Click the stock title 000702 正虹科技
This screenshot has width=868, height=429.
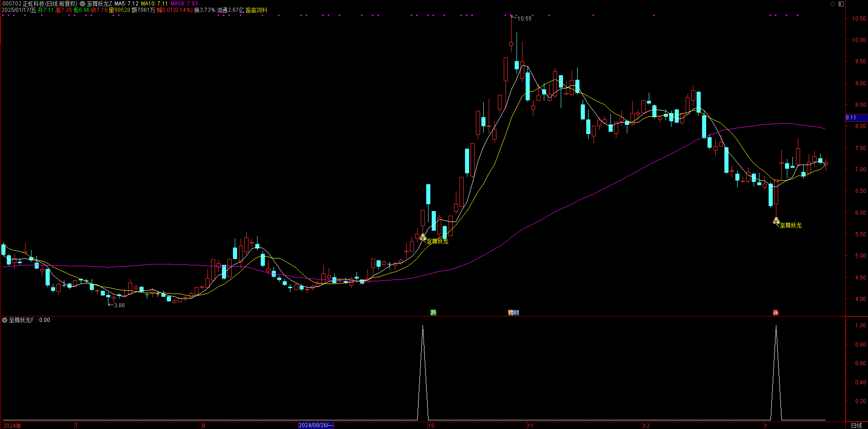click(x=23, y=4)
